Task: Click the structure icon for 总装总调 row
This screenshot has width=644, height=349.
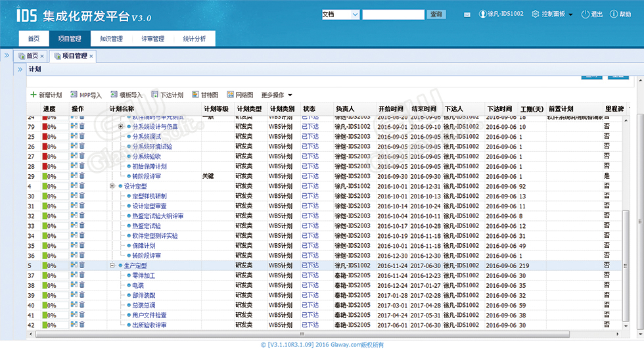Action: pyautogui.click(x=74, y=305)
